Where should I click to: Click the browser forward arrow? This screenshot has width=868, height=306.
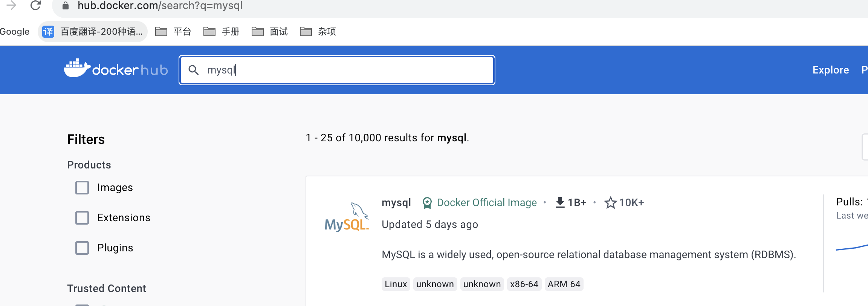click(x=11, y=5)
